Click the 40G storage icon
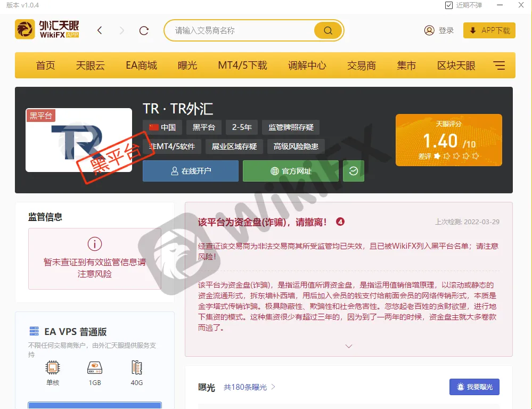The width and height of the screenshot is (532, 409). pyautogui.click(x=137, y=367)
